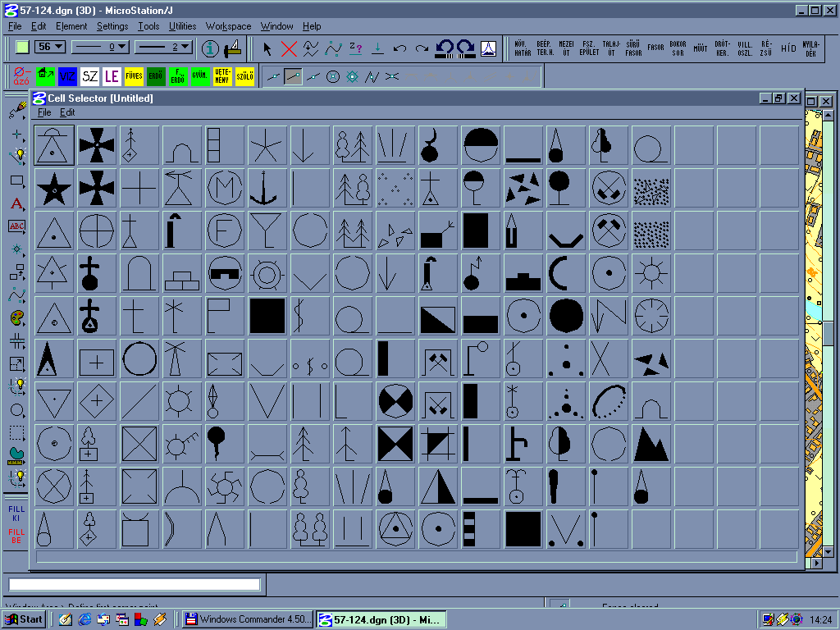840x630 pixels.
Task: Select the Place Text 'A' tool
Action: (x=16, y=203)
